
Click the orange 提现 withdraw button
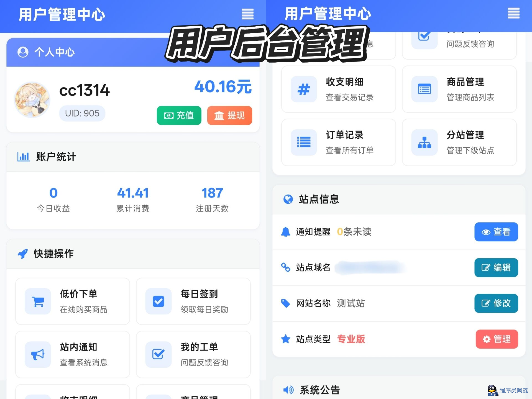[229, 115]
